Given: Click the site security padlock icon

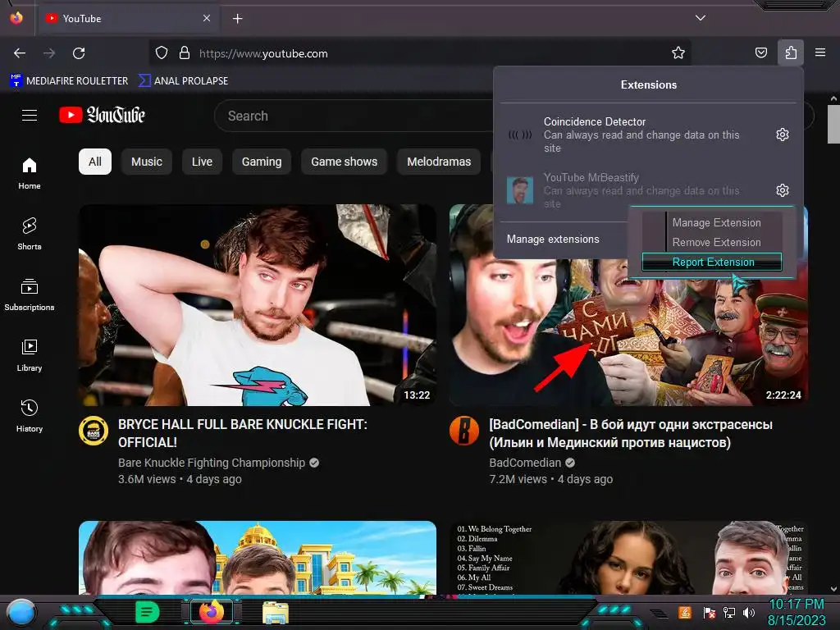Looking at the screenshot, I should pyautogui.click(x=185, y=53).
